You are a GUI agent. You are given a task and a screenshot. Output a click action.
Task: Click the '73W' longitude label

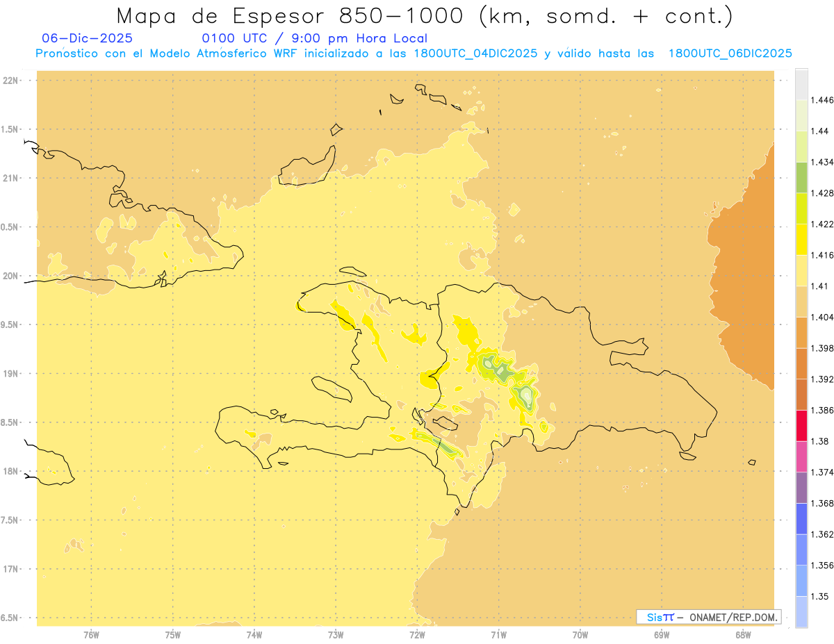pos(336,635)
